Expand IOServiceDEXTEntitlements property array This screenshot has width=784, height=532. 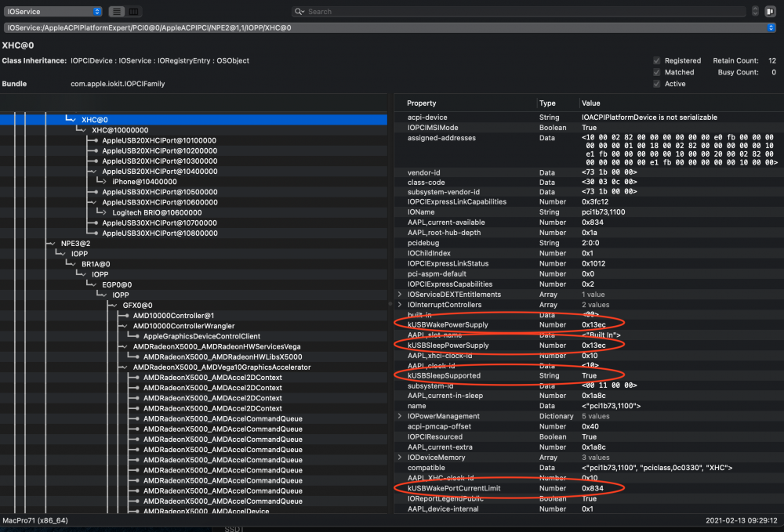400,295
